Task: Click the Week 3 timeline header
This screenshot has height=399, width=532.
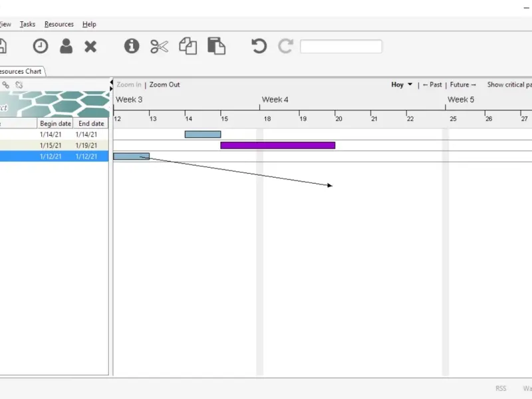Action: pos(129,100)
